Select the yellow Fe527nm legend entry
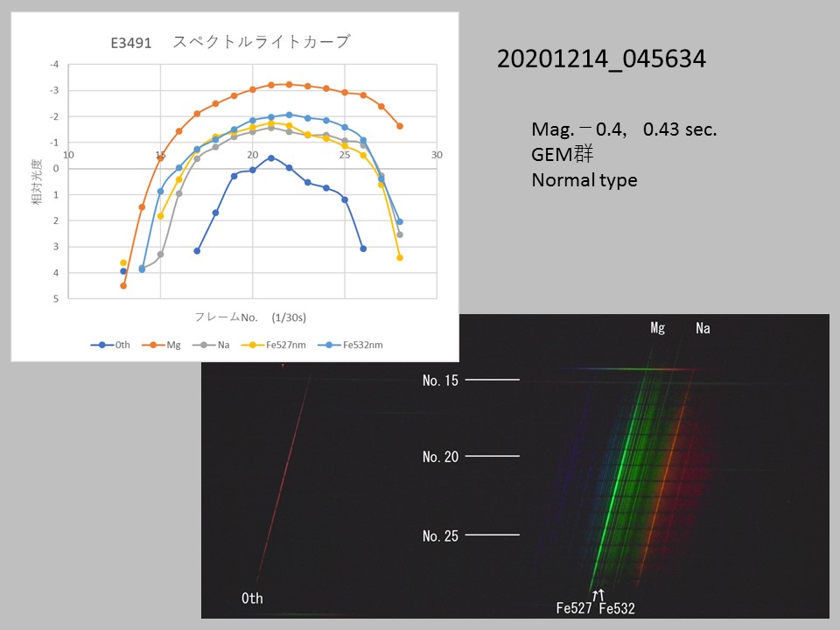This screenshot has height=630, width=840. 272,345
